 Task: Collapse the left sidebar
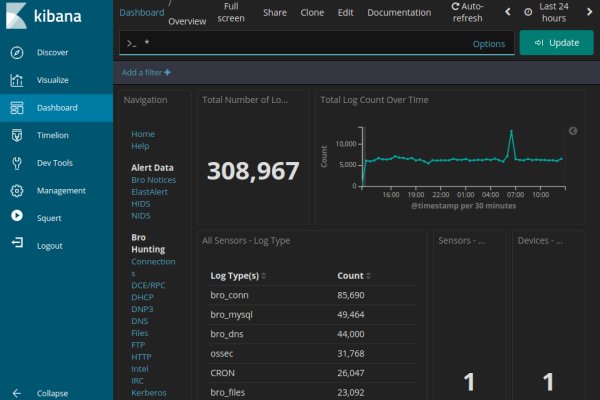[x=17, y=393]
